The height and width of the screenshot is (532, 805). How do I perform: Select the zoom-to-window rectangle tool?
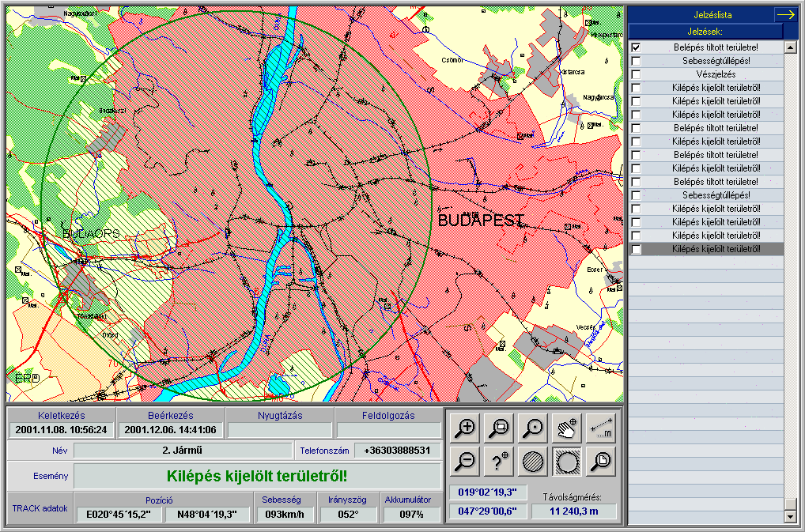tap(499, 428)
